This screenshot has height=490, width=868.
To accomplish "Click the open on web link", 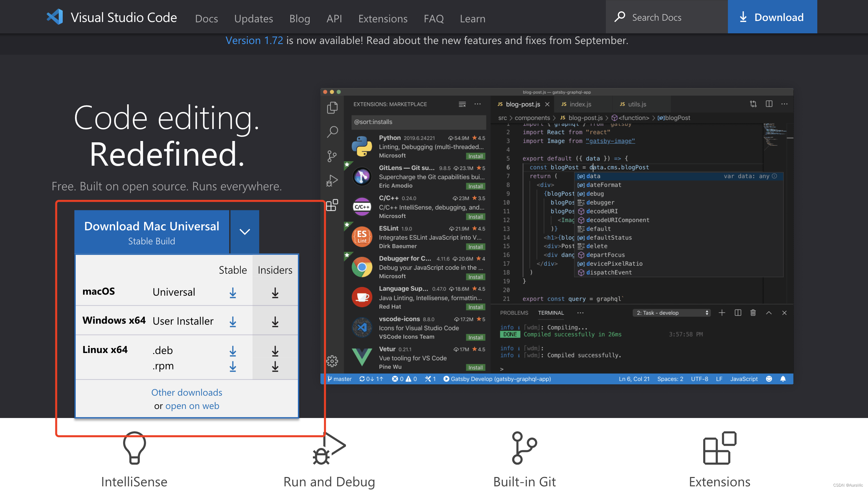I will [192, 406].
